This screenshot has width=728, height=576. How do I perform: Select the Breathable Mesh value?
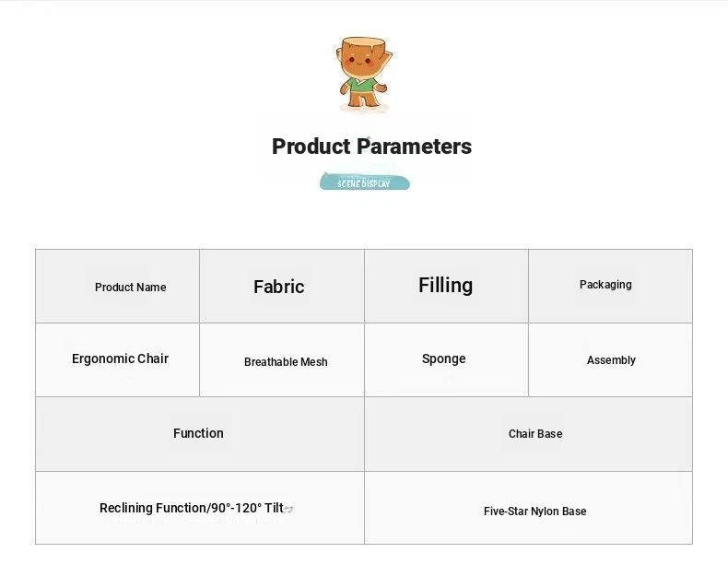286,361
